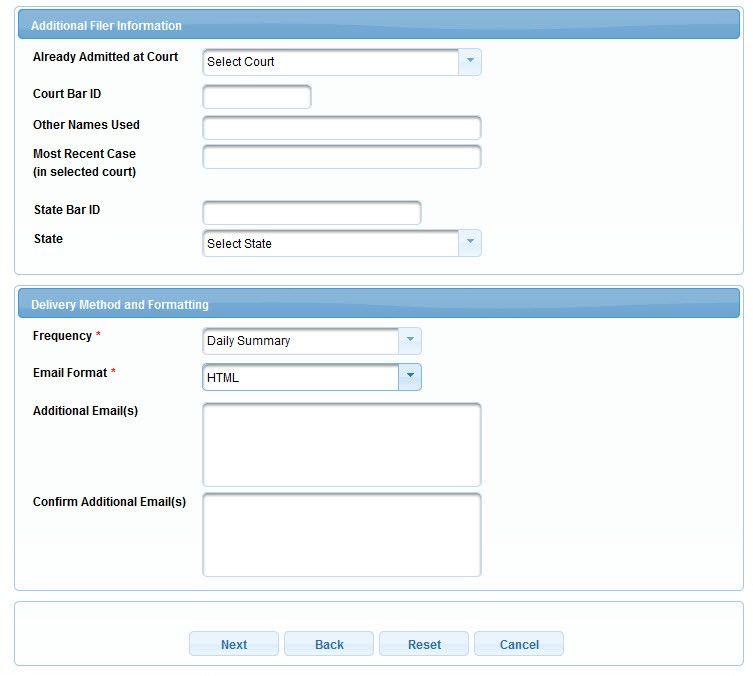This screenshot has width=753, height=676.
Task: Click the Additional Filer Information header
Action: coord(107,25)
